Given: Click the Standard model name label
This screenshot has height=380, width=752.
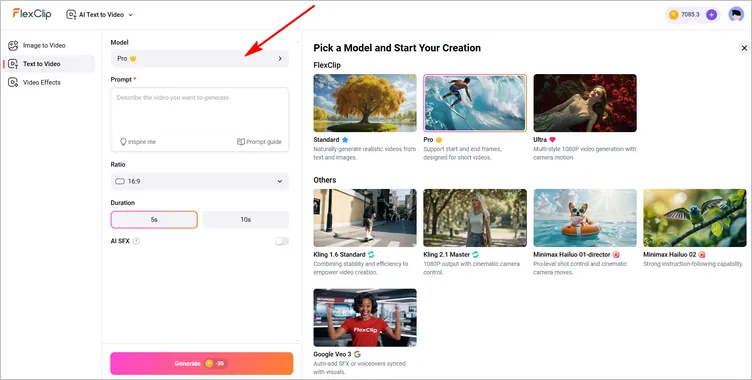Looking at the screenshot, I should tap(326, 140).
